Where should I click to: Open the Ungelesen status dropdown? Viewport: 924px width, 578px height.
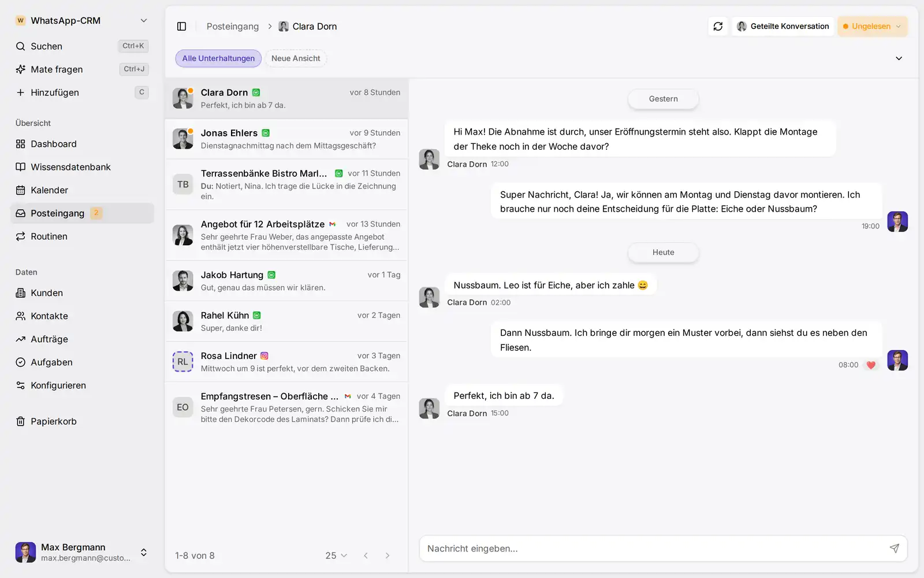point(872,27)
